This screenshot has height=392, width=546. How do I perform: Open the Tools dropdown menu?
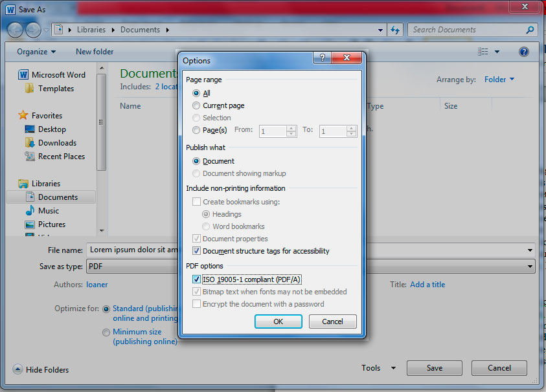coord(378,367)
